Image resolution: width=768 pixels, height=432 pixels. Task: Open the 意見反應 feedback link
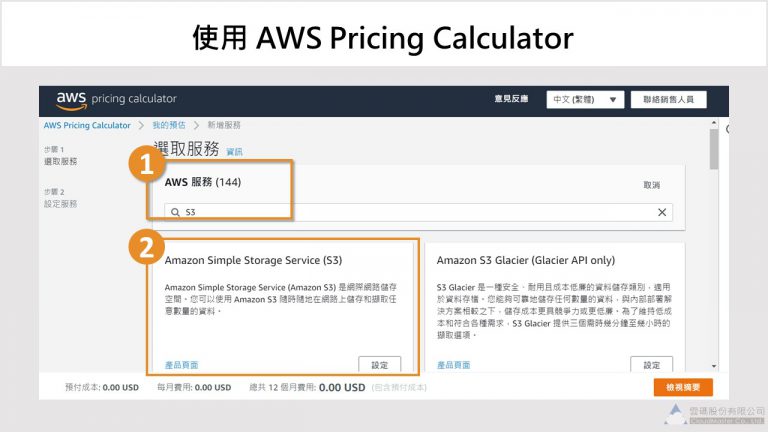coord(510,100)
